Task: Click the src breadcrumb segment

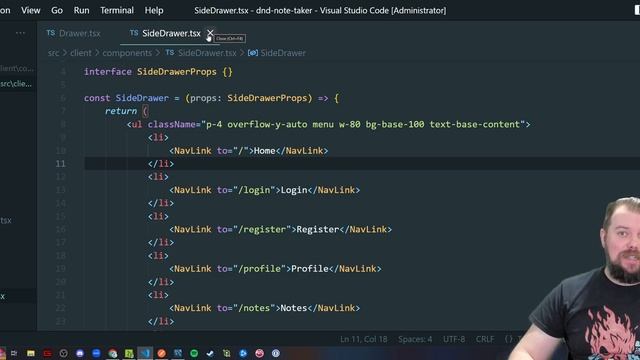Action: [x=53, y=53]
